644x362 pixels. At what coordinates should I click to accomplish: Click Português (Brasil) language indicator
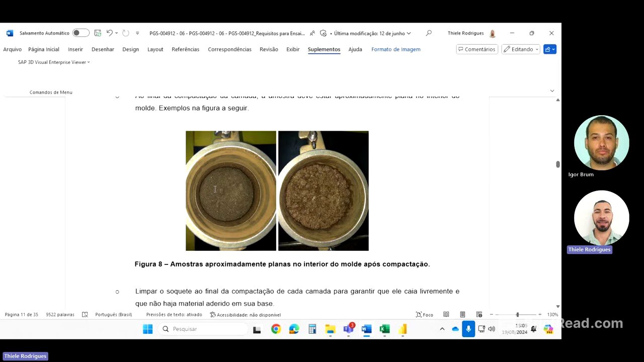pos(114,315)
